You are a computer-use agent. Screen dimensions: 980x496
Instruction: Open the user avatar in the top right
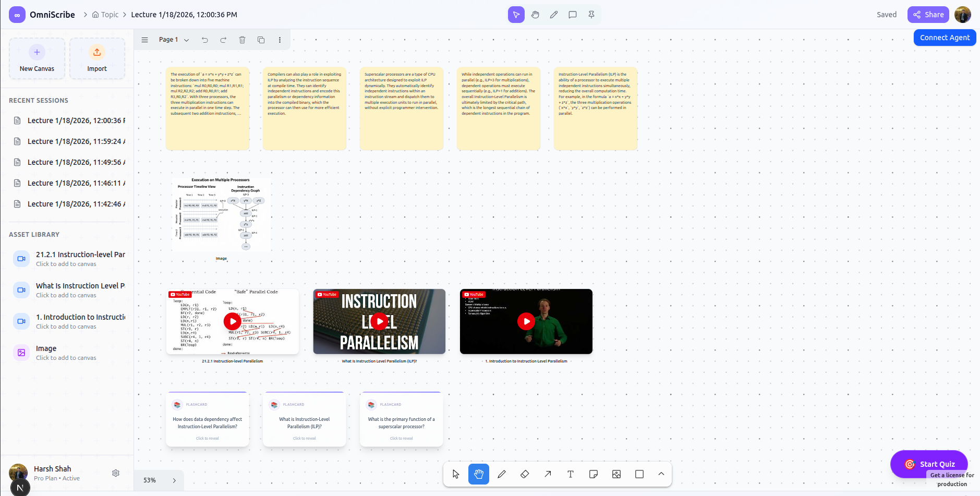click(x=963, y=15)
